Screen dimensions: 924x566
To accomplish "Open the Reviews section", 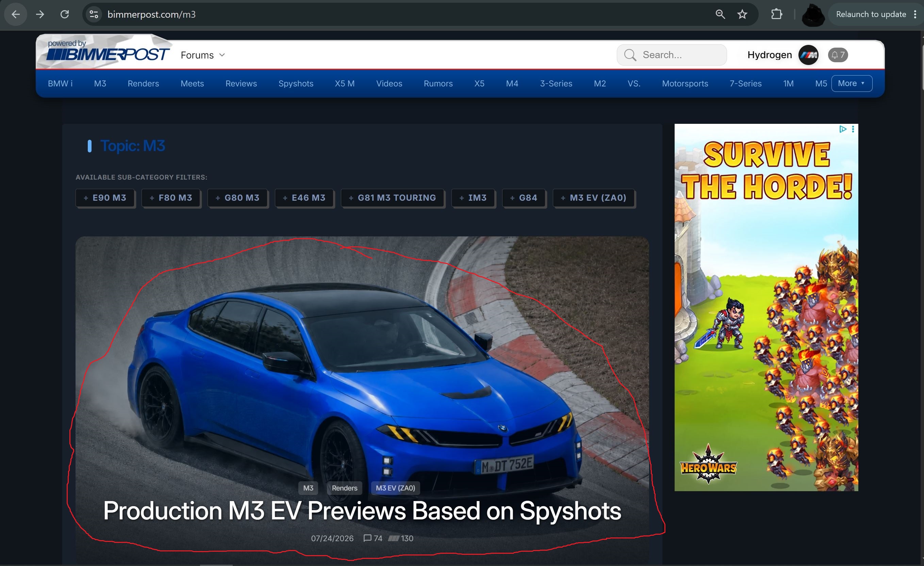I will tap(241, 84).
